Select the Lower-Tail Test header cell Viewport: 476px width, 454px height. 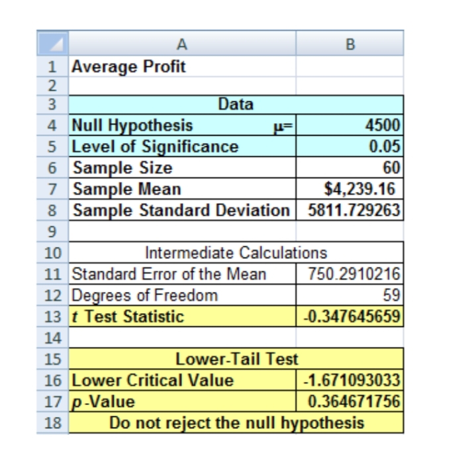(236, 359)
